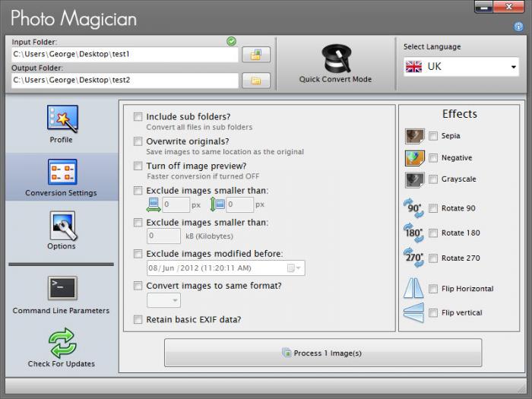
Task: Switch to Conversion Settings tab
Action: [62, 177]
